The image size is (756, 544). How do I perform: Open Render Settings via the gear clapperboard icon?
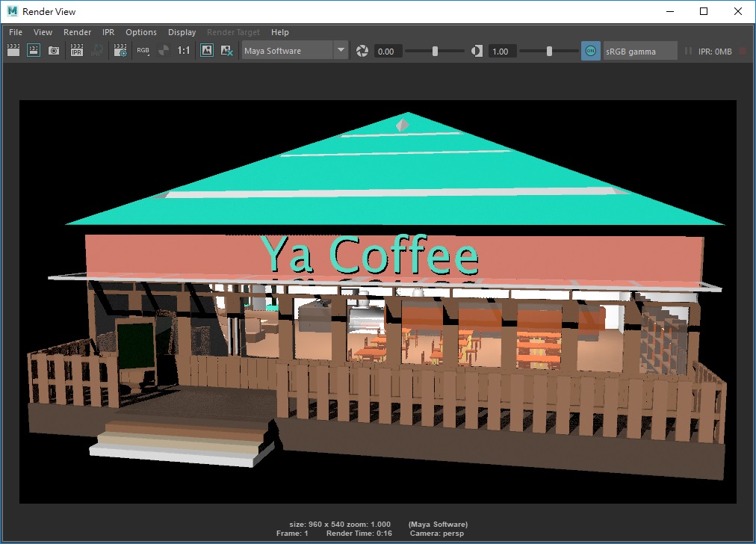[x=120, y=51]
